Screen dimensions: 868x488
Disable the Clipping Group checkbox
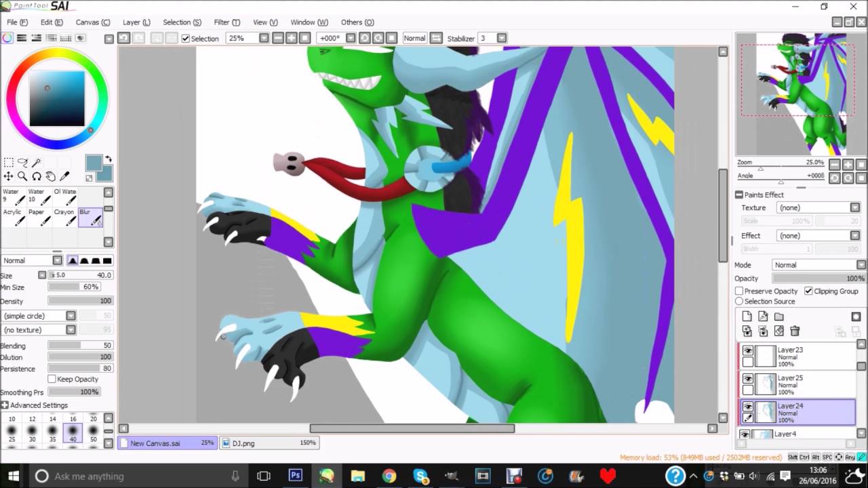tap(808, 291)
